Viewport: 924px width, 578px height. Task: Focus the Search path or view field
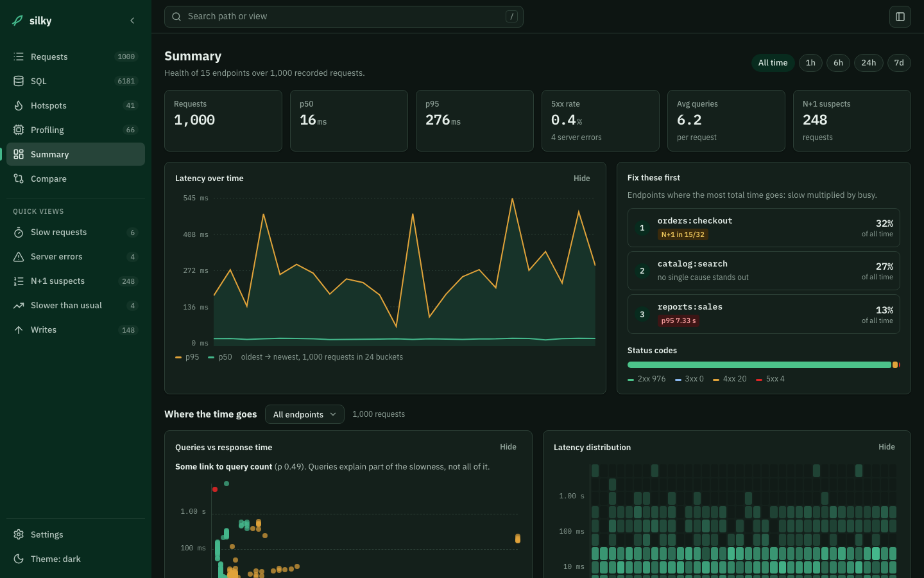click(x=344, y=17)
